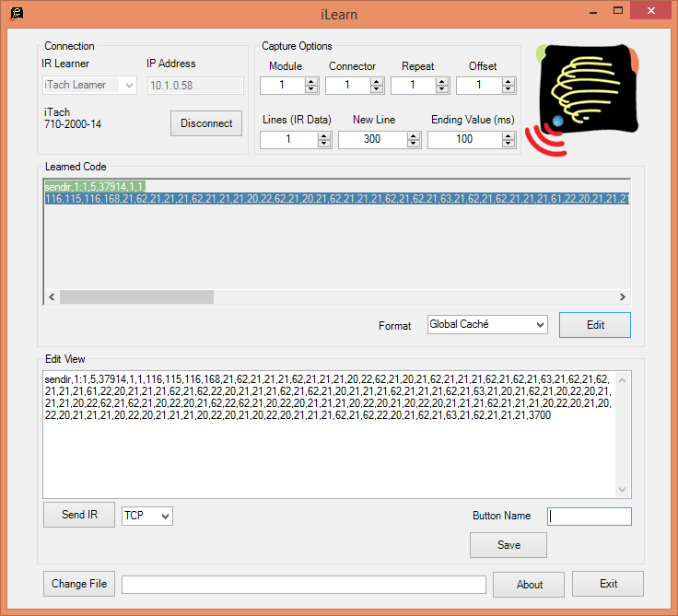678x616 pixels.
Task: Click the IP Address field
Action: [x=195, y=86]
